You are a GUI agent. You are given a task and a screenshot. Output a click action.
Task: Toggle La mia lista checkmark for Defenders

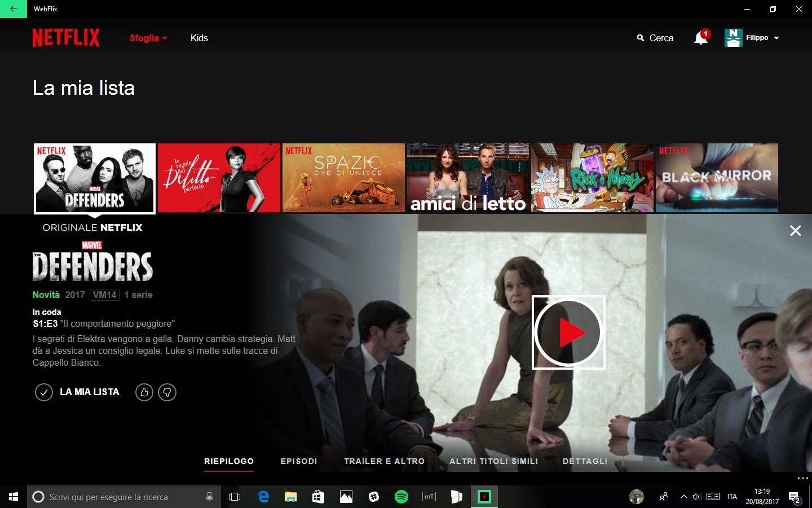pos(44,392)
